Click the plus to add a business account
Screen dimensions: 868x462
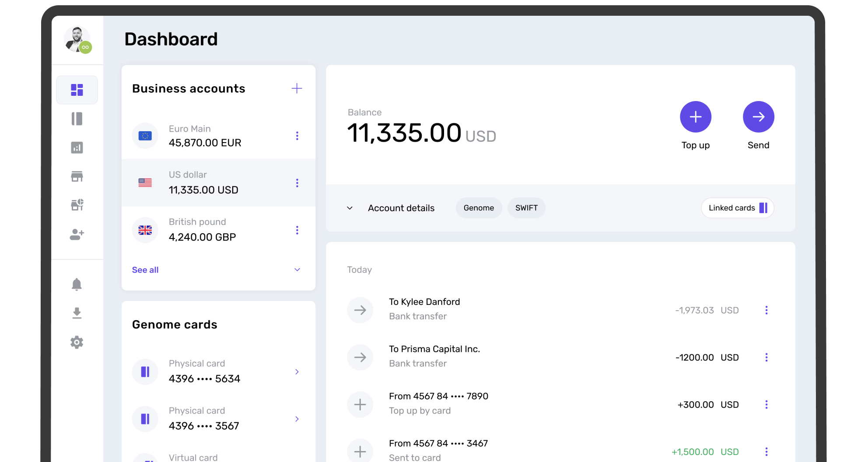pos(297,88)
